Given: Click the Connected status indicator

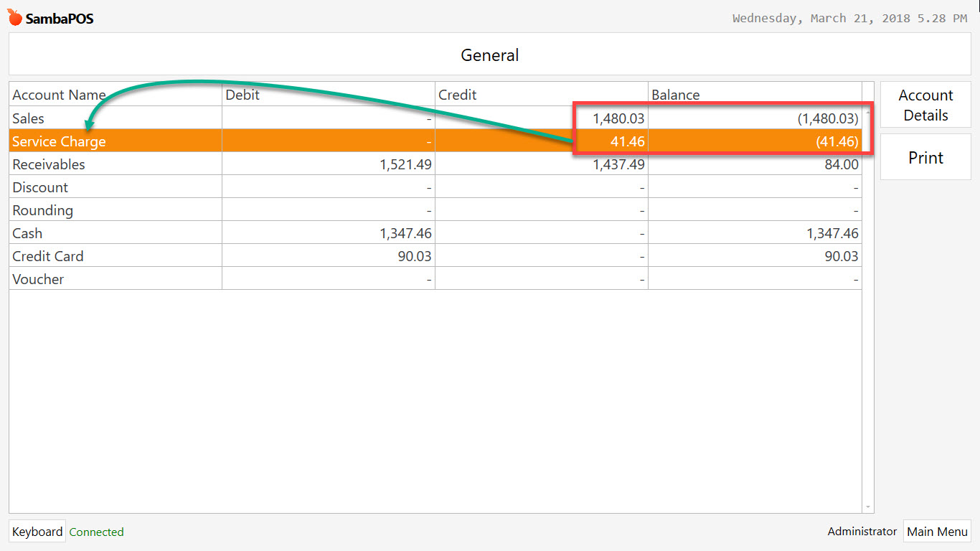Looking at the screenshot, I should [x=96, y=532].
